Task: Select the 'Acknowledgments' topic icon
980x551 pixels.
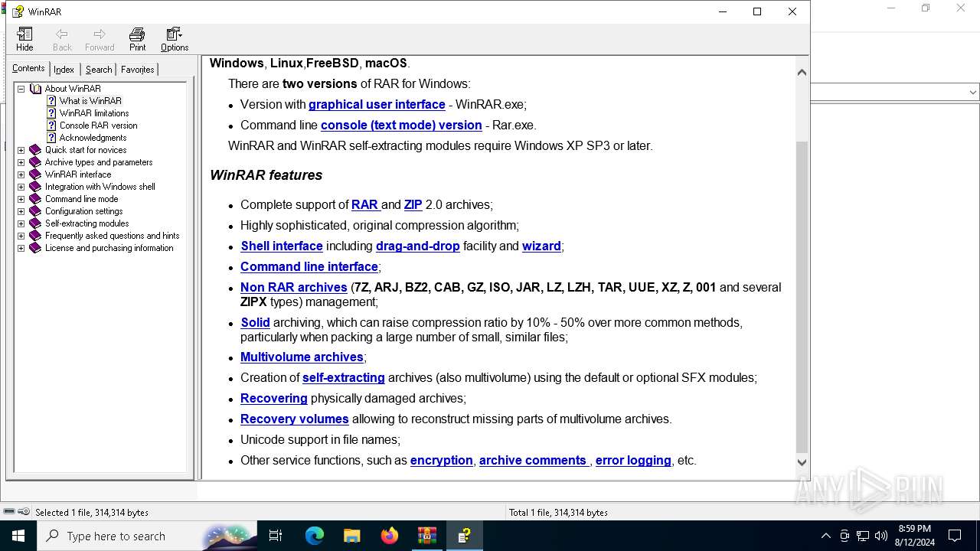Action: (51, 138)
